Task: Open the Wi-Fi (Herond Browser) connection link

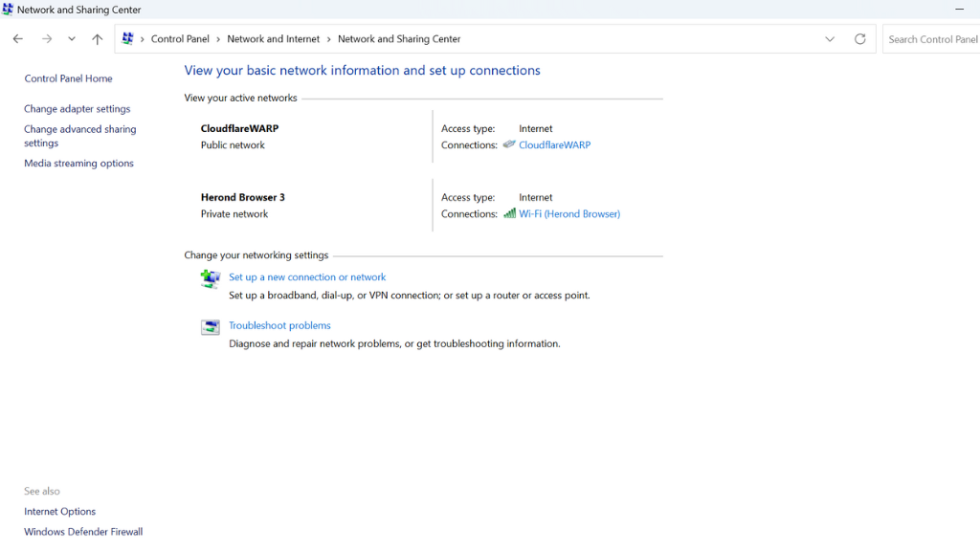Action: [x=569, y=213]
